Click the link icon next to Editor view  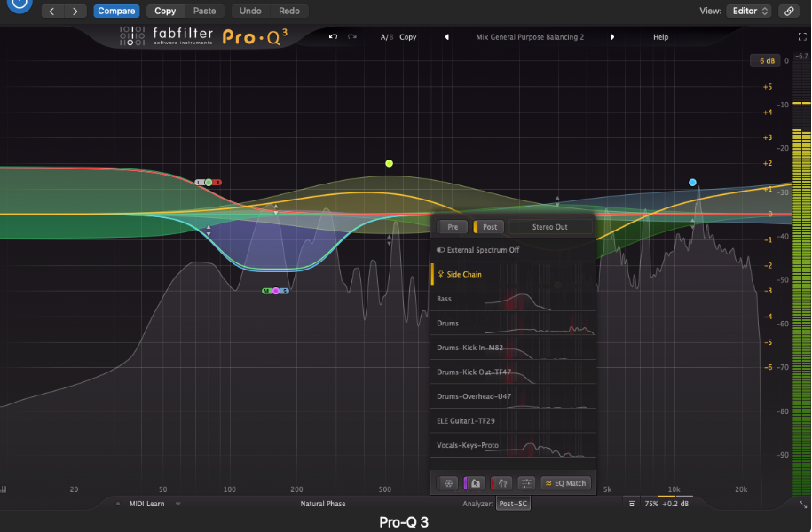789,11
